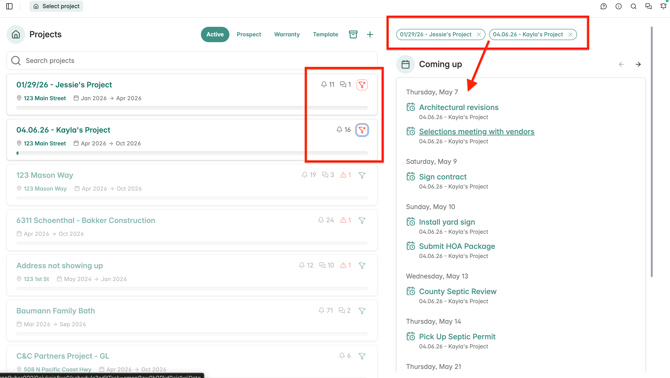Click the warning alert on 6311 Schoenthal
Screen dimensions: 670x378
346,220
